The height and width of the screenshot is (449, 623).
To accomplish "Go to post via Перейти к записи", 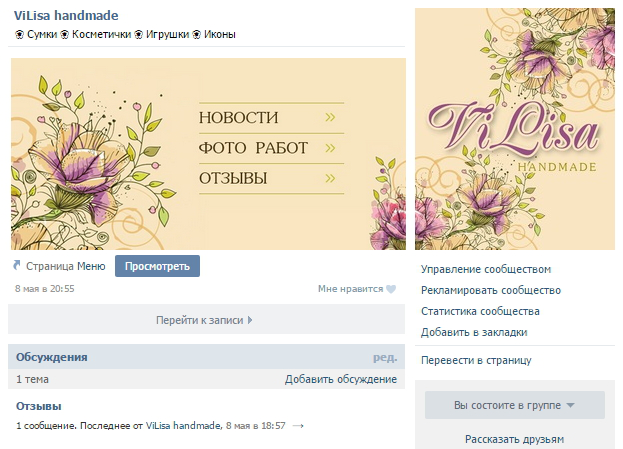I will tap(206, 319).
